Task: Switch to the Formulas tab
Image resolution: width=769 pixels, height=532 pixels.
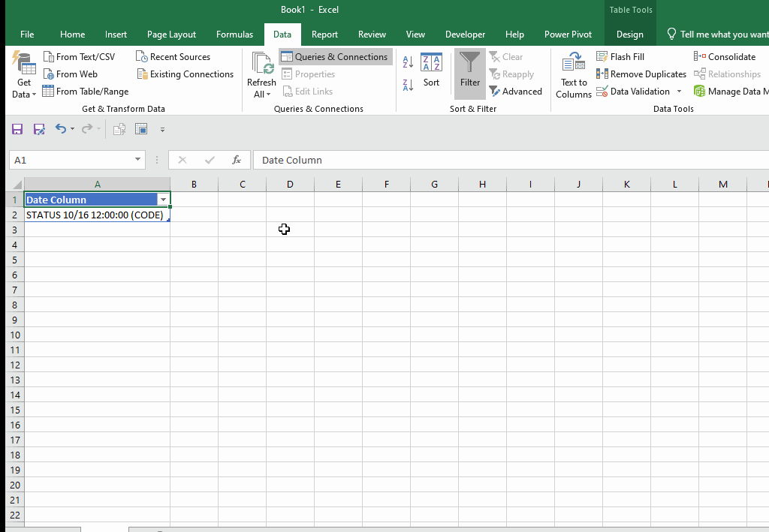Action: coord(234,35)
